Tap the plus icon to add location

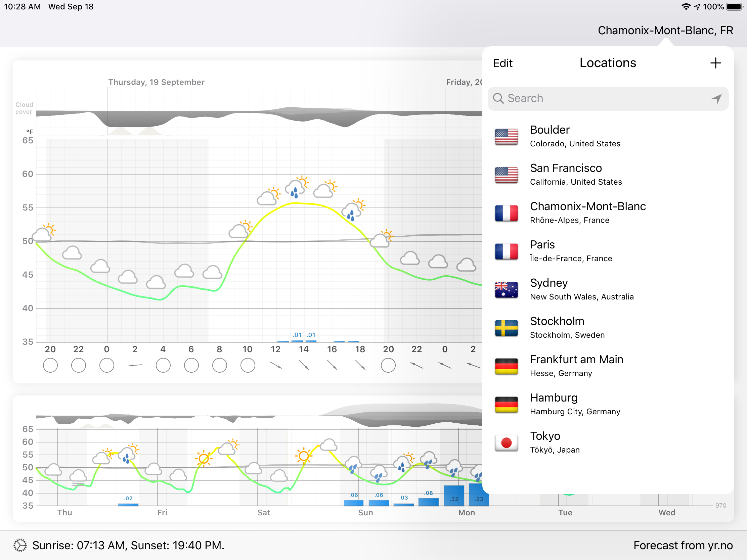715,63
